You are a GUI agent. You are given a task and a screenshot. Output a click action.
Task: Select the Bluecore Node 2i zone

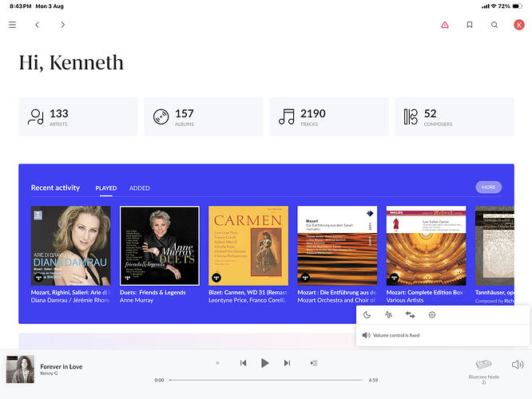click(x=484, y=372)
